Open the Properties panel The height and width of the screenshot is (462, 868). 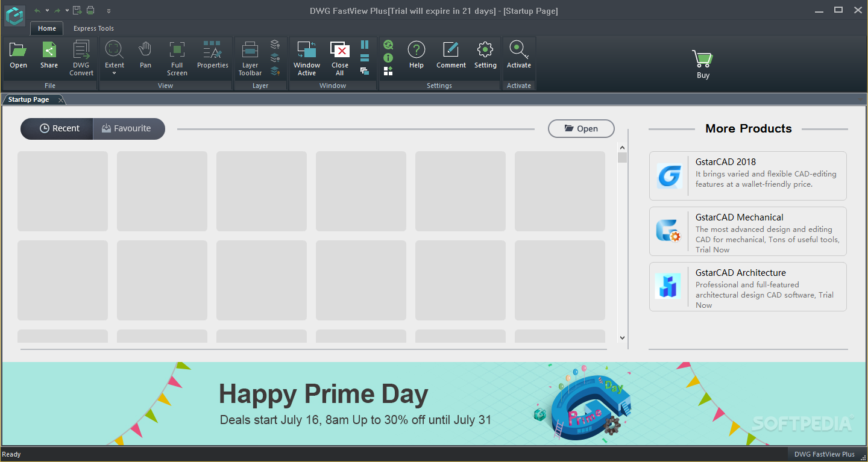tap(213, 55)
